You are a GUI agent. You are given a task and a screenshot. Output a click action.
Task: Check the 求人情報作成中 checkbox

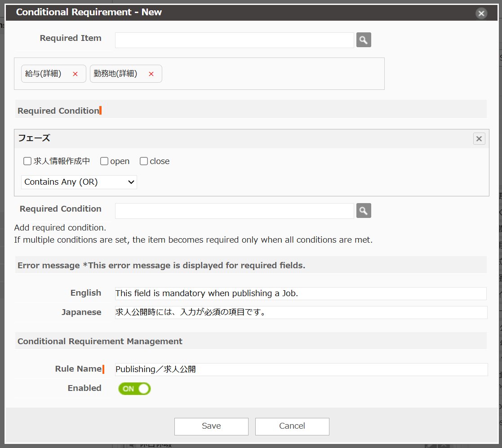tap(27, 161)
